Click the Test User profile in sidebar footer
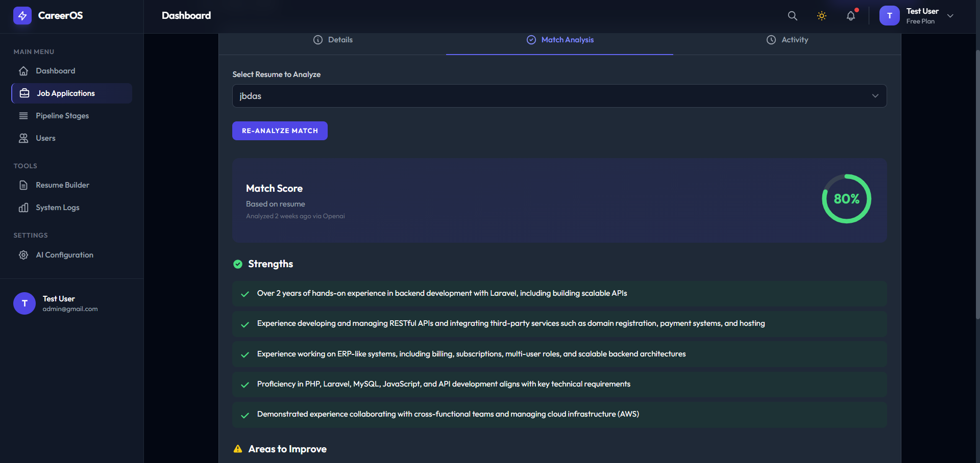The width and height of the screenshot is (980, 463). [56, 303]
